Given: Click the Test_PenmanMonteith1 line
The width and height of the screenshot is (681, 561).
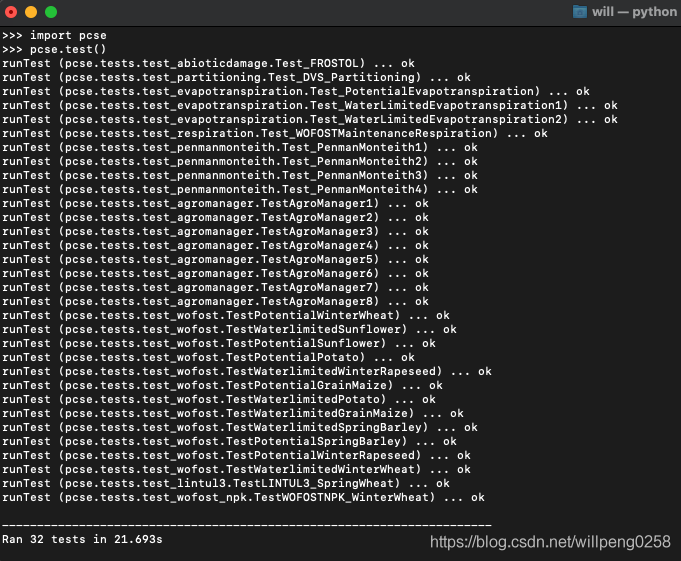Looking at the screenshot, I should [240, 147].
